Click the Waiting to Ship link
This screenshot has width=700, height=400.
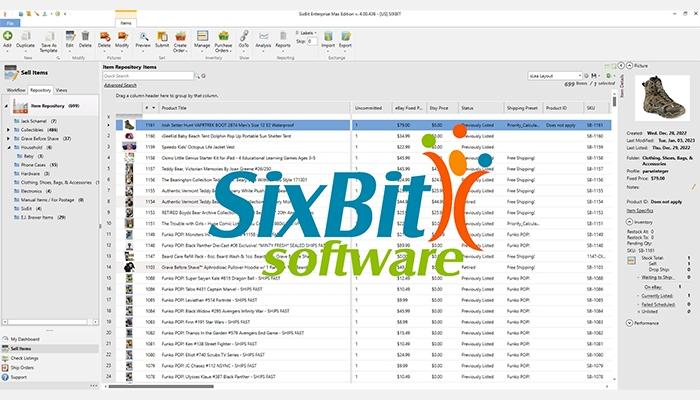tap(658, 277)
